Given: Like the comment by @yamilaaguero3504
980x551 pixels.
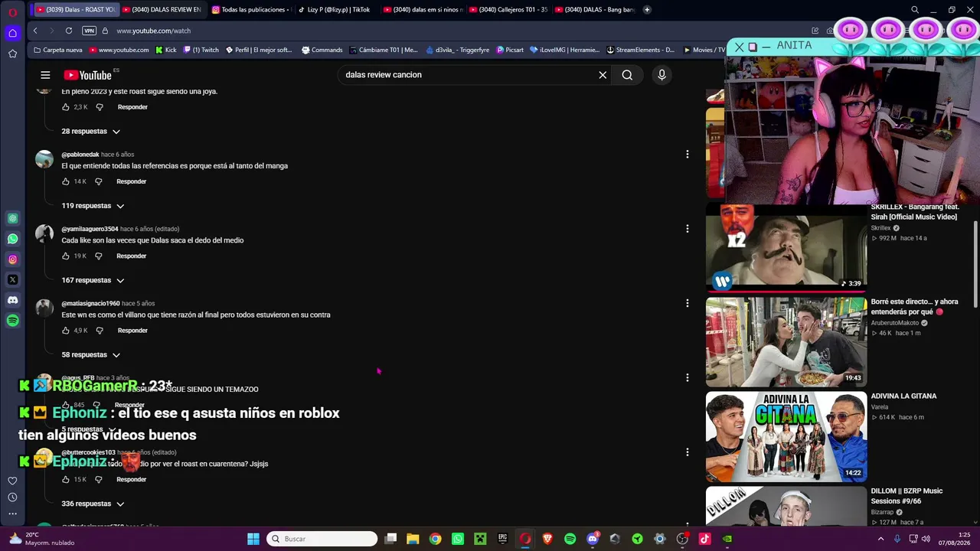Looking at the screenshot, I should (x=66, y=256).
